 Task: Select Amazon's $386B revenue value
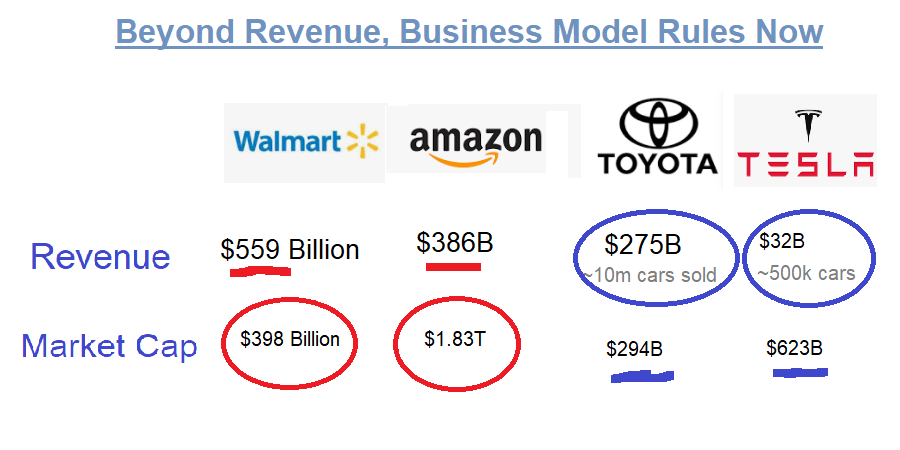(x=455, y=242)
